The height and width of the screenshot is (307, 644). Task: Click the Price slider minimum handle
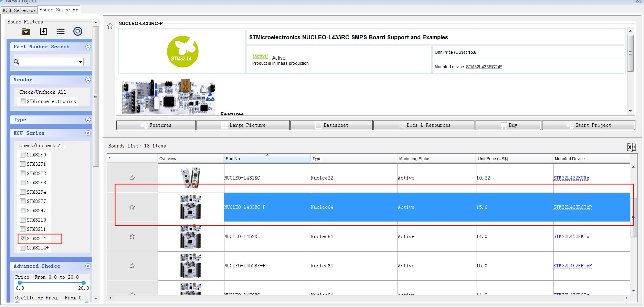click(20, 283)
